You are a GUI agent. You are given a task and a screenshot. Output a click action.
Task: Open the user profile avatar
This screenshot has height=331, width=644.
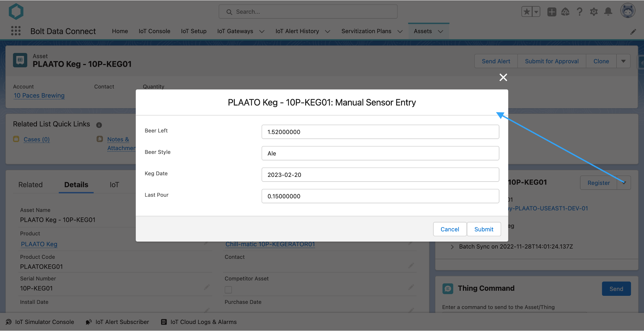click(x=628, y=11)
